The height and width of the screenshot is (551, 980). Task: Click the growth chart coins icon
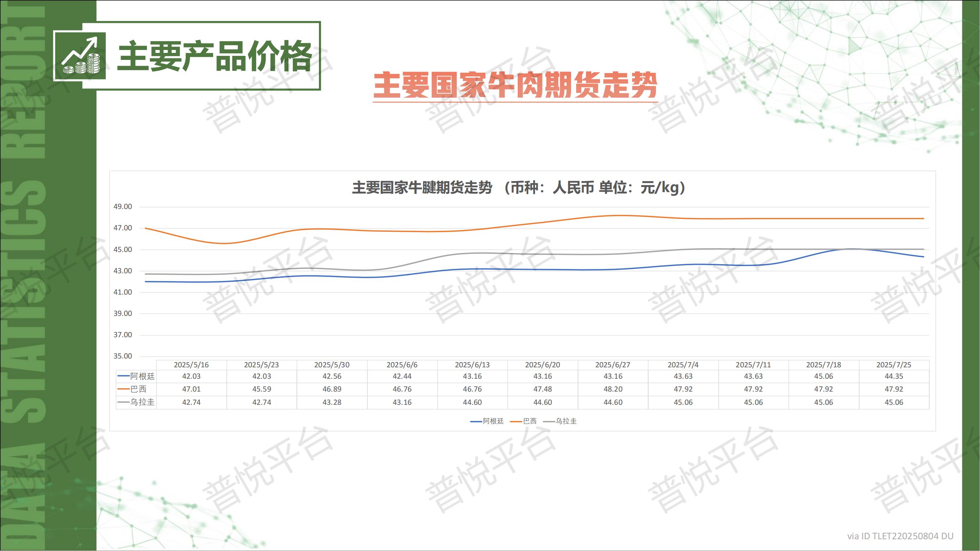[x=80, y=56]
